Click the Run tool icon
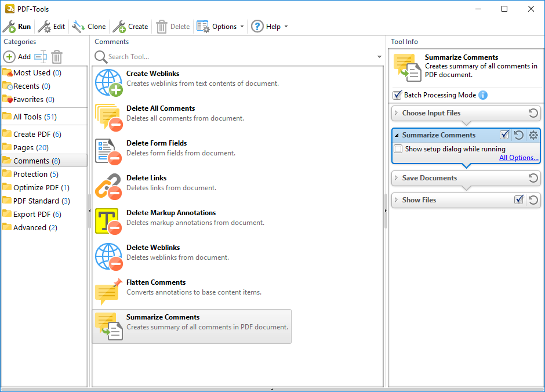 pos(9,27)
